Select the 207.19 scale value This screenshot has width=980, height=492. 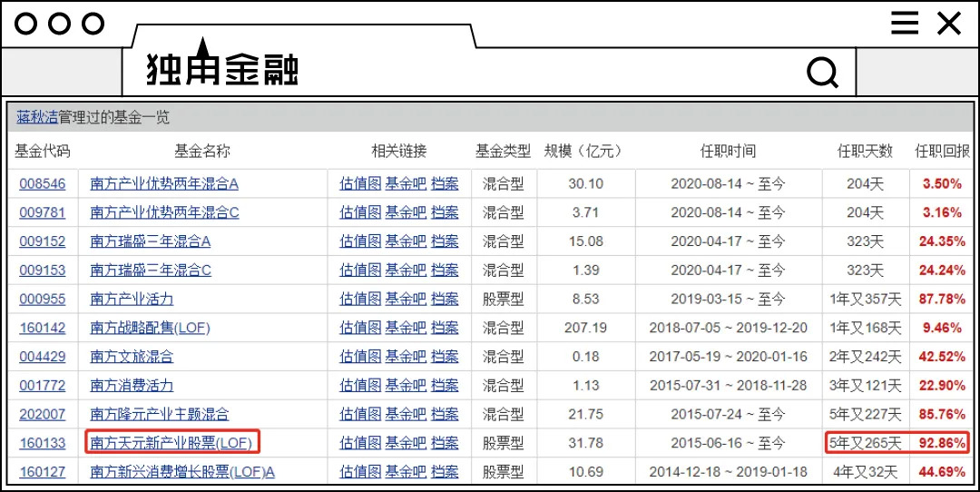point(585,328)
